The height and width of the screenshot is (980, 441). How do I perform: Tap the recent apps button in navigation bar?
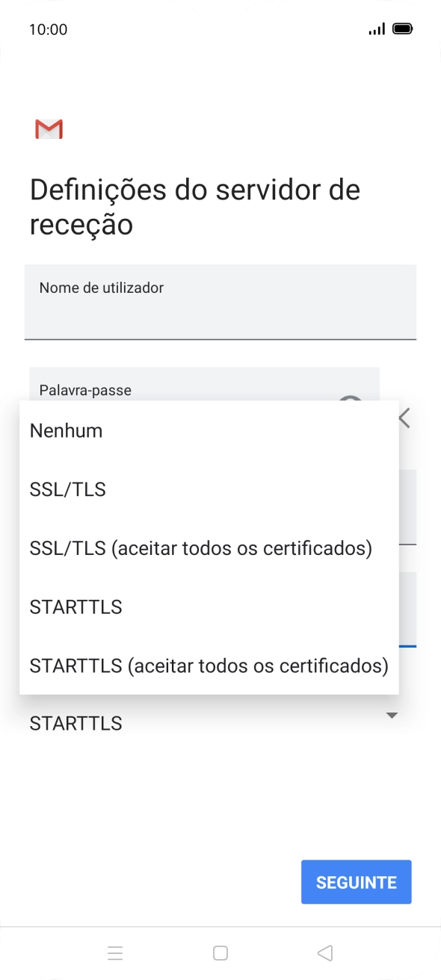click(115, 952)
